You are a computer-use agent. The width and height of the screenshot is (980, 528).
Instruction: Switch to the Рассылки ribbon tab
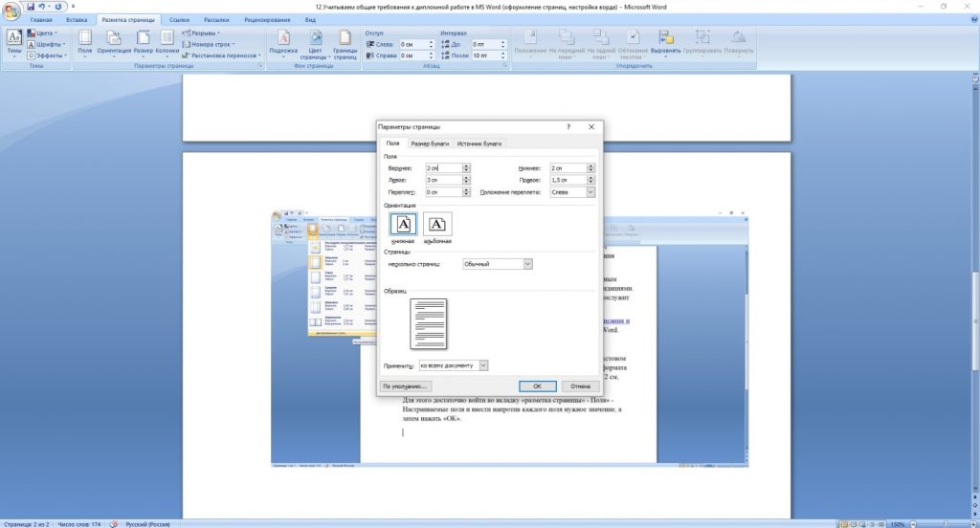(x=216, y=20)
